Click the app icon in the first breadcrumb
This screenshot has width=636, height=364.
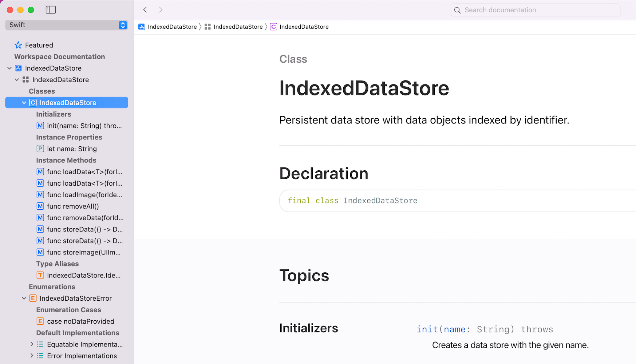141,27
